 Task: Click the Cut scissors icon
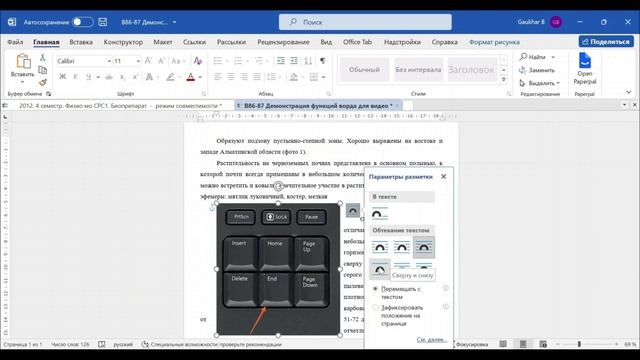42,58
